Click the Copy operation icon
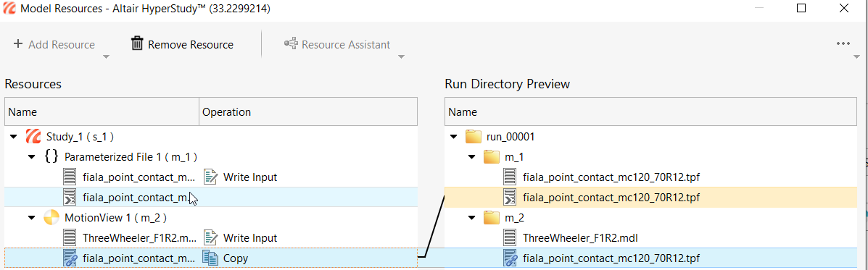The height and width of the screenshot is (270, 868). coord(210,258)
